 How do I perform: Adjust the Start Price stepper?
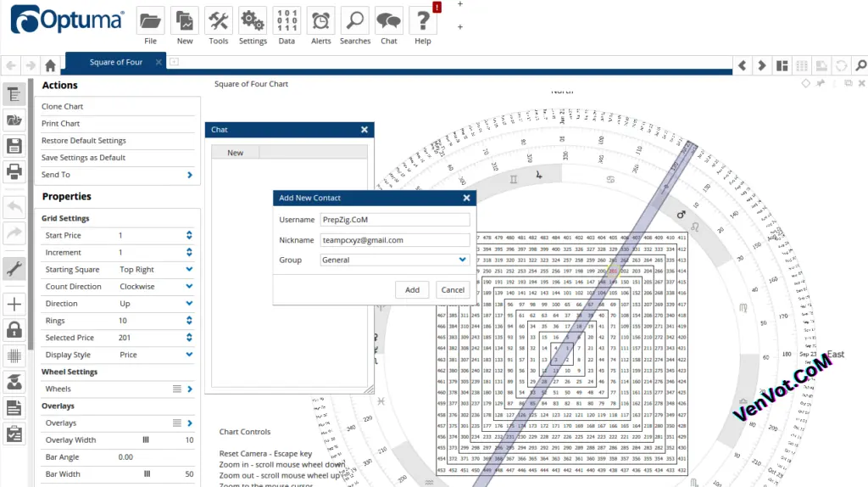click(x=189, y=236)
